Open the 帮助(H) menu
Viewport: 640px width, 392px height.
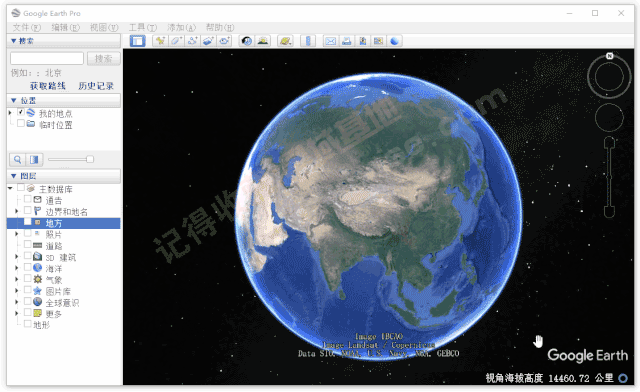click(x=220, y=27)
